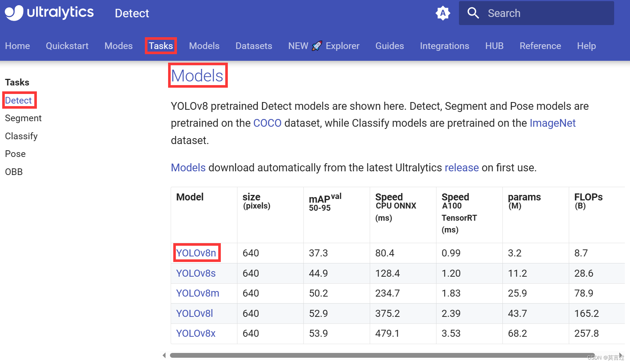
Task: Select Detect in the Tasks sidebar
Action: 18,100
